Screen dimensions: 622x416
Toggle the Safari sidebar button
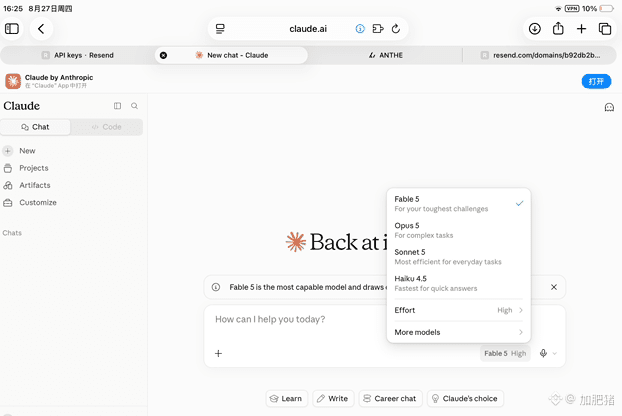pyautogui.click(x=12, y=29)
